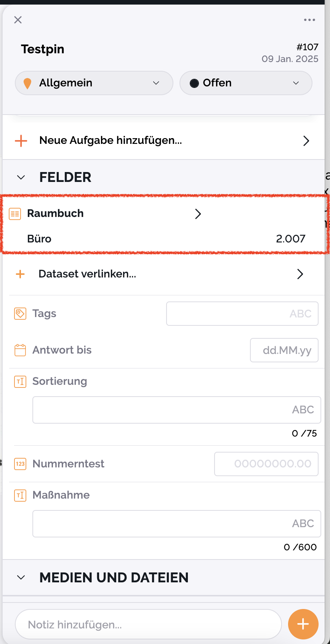
Task: Click the Tags label icon
Action: tap(20, 314)
